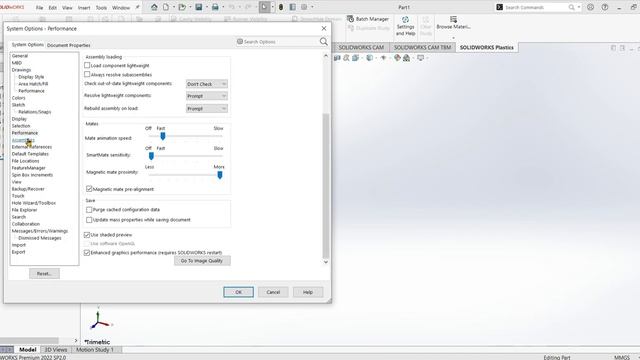The height and width of the screenshot is (360, 640).
Task: Enable Load component lightweight checkbox
Action: coord(87,65)
